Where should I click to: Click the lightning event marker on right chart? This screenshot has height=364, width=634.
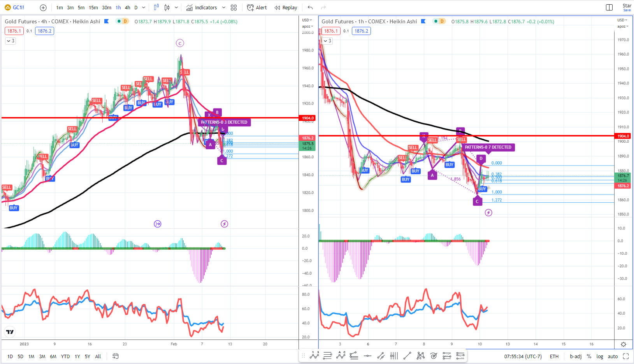488,212
